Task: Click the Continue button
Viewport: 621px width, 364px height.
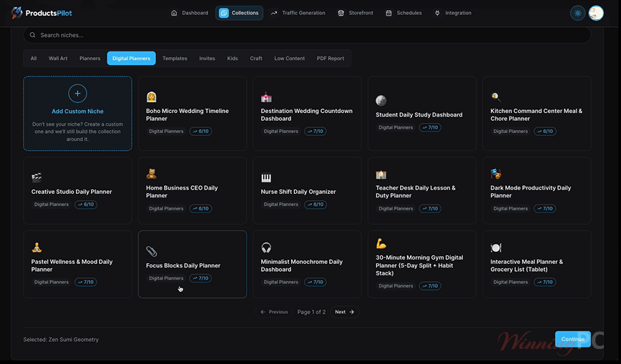Action: pyautogui.click(x=572, y=339)
